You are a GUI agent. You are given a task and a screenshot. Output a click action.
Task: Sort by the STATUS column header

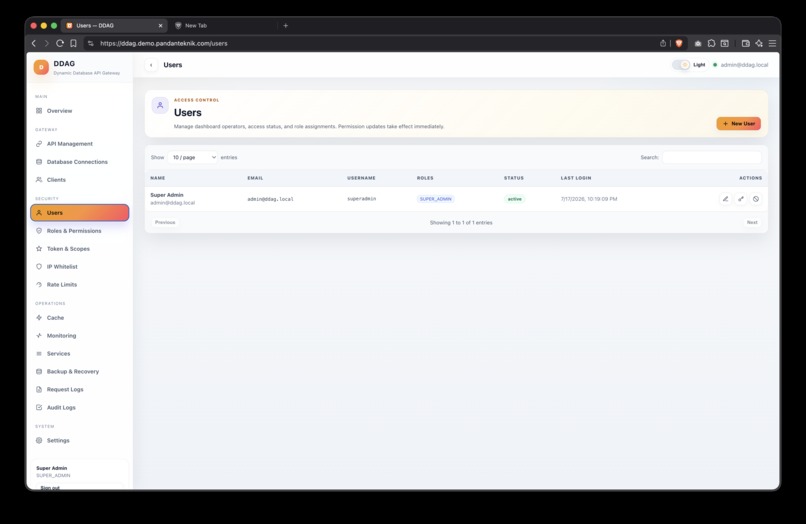(514, 178)
